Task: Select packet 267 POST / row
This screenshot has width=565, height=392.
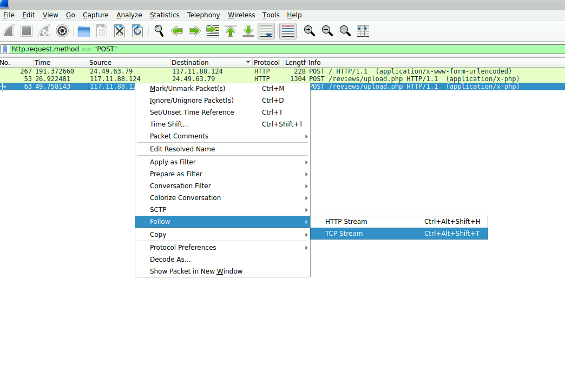Action: pos(282,71)
